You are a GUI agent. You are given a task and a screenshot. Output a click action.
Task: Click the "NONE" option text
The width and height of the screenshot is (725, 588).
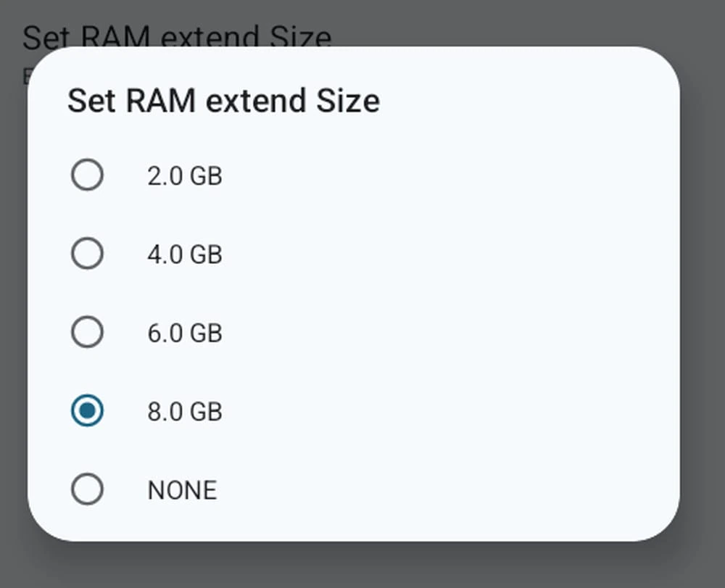pyautogui.click(x=182, y=490)
